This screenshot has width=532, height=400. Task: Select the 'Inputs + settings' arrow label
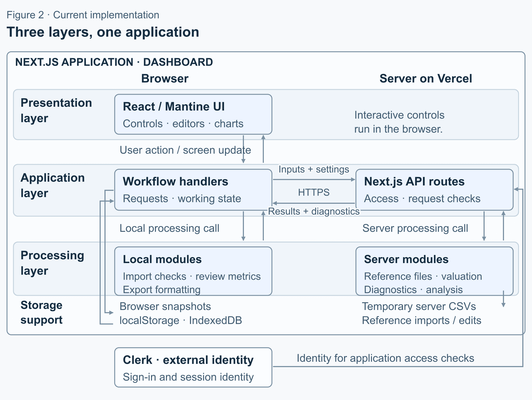[314, 169]
